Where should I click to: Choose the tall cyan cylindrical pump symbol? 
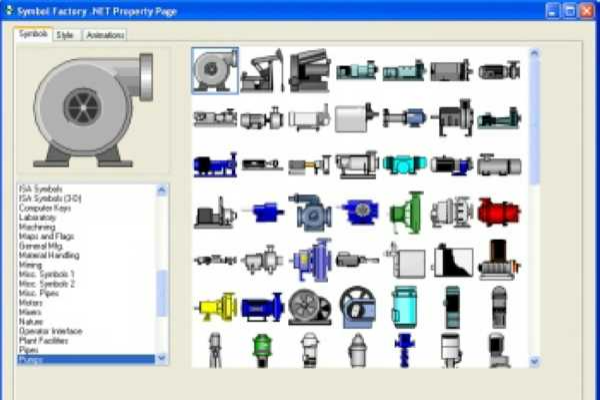[404, 307]
